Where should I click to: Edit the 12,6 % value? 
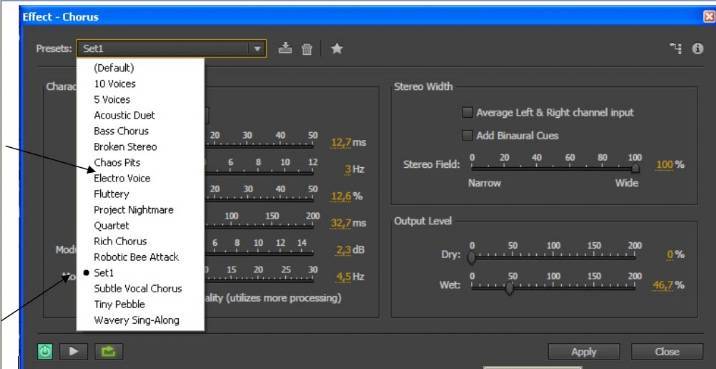pos(341,196)
